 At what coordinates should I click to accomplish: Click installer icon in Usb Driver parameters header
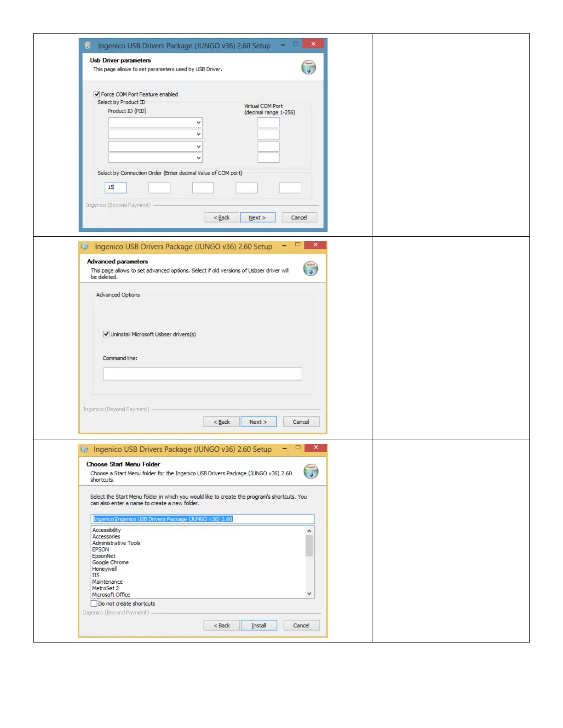[309, 67]
